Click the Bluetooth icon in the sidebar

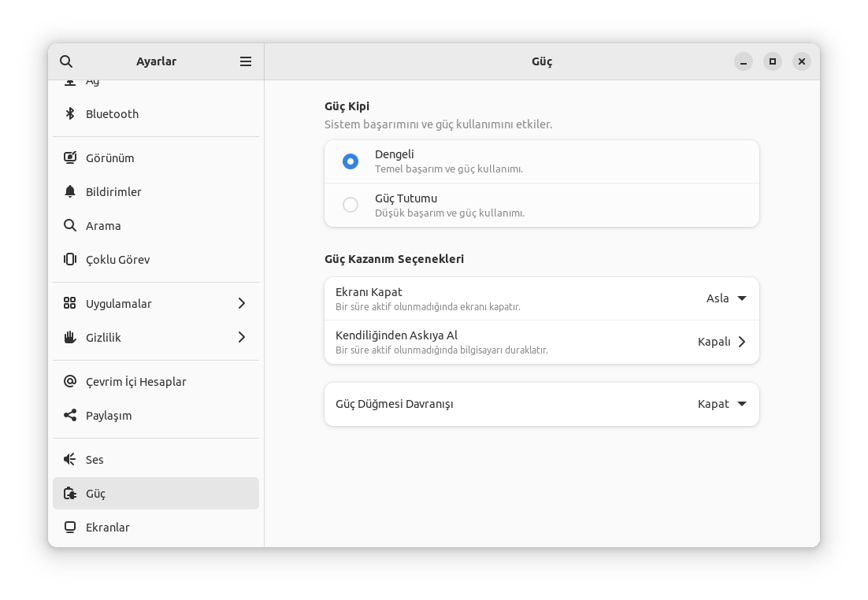pyautogui.click(x=70, y=113)
